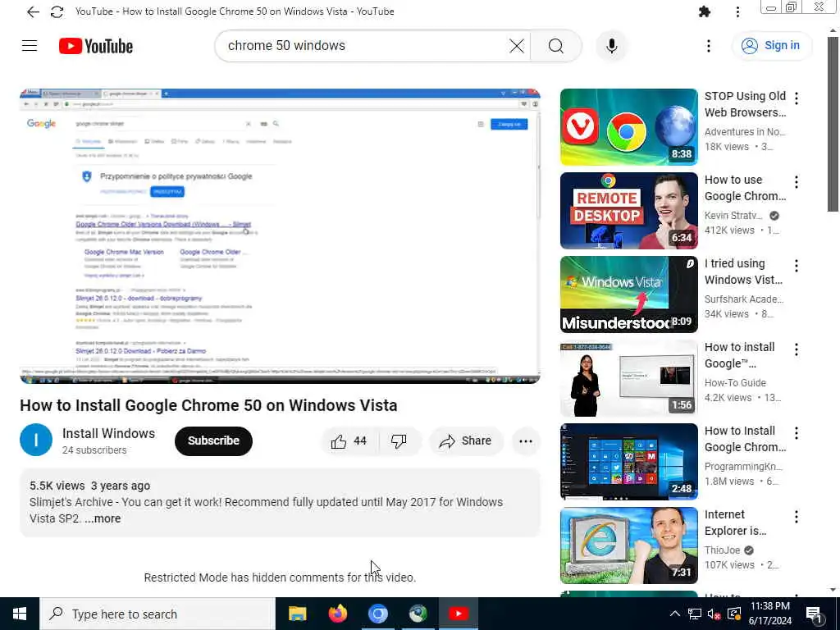Click the '24 subscribers' text
Screen dimensions: 840x630
click(x=94, y=450)
